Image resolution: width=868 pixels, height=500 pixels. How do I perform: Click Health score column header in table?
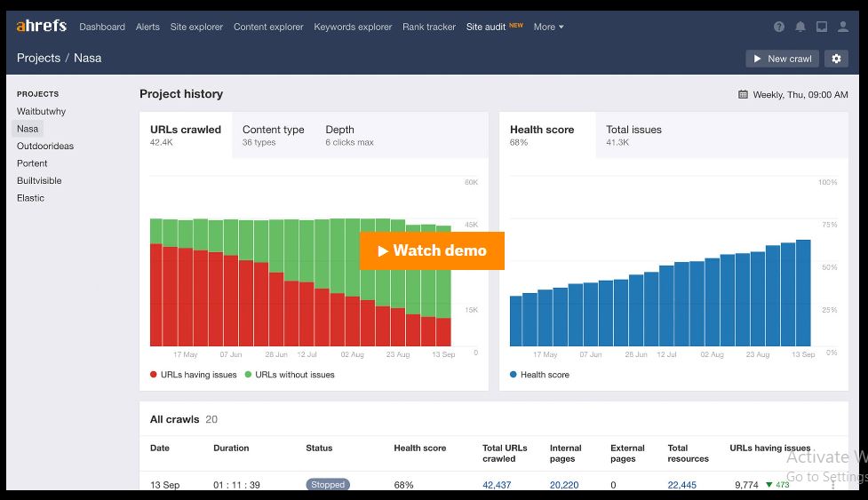[419, 448]
